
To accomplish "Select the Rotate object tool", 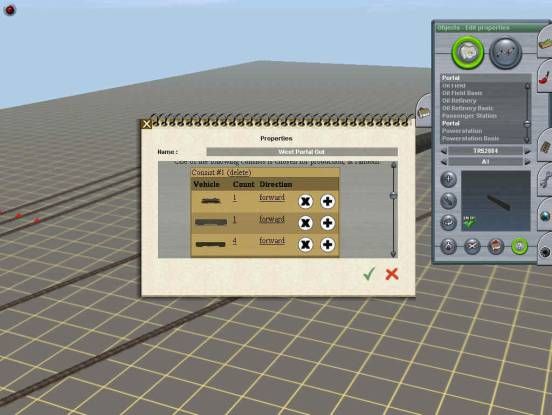I will click(x=448, y=222).
